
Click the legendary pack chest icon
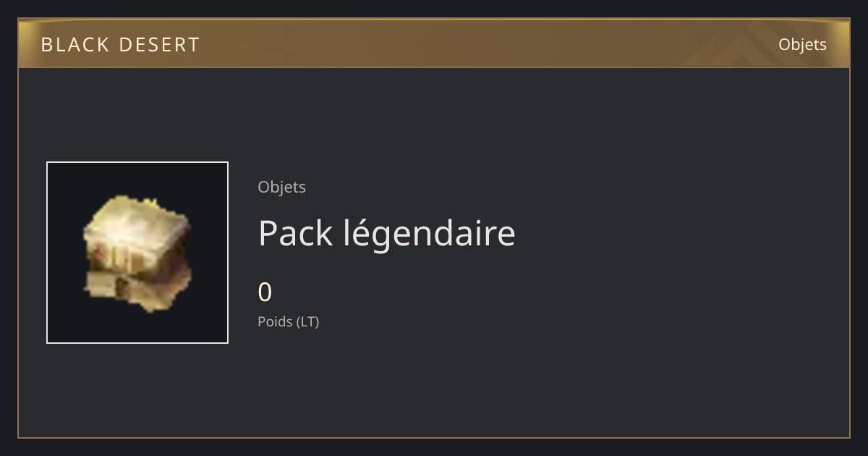[x=137, y=253]
